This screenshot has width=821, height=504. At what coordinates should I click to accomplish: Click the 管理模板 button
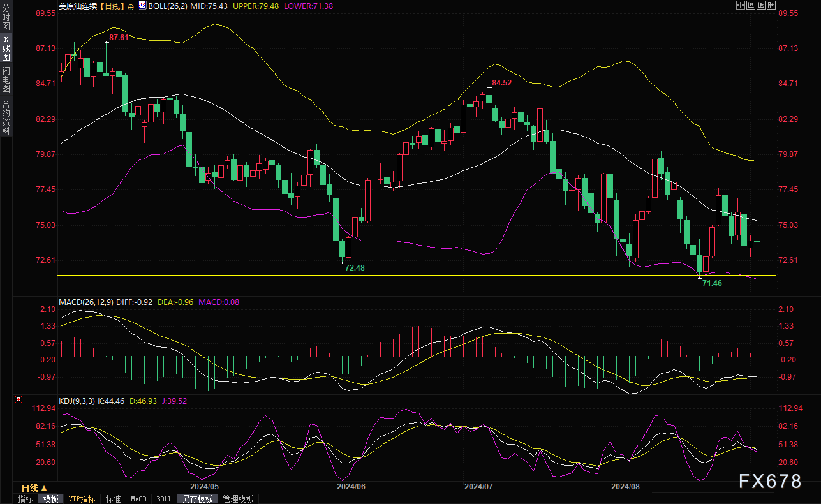click(238, 499)
